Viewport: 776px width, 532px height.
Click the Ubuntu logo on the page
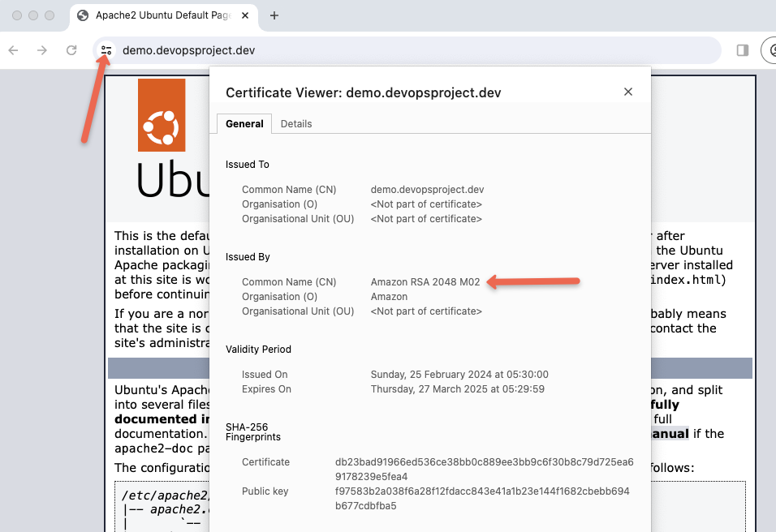coord(162,115)
